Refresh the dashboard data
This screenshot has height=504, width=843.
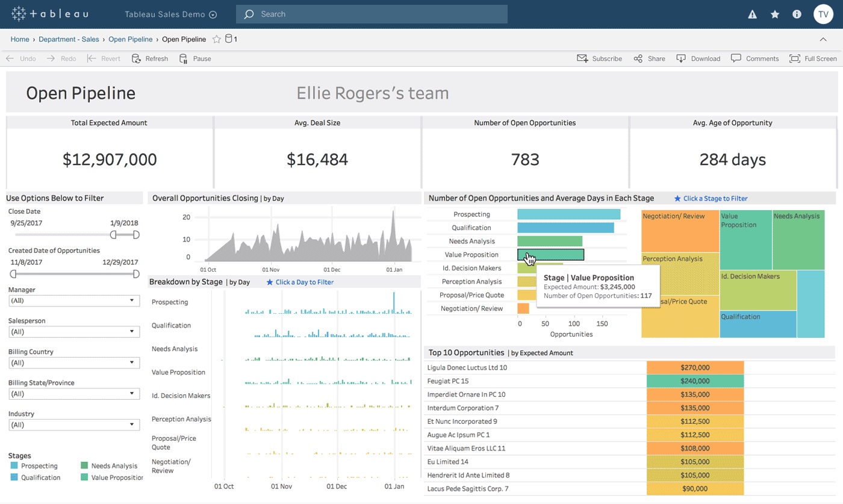(136, 58)
